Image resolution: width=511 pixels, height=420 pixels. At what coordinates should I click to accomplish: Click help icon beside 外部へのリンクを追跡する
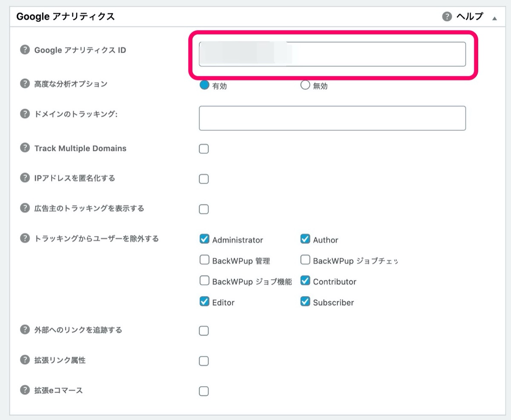point(25,330)
